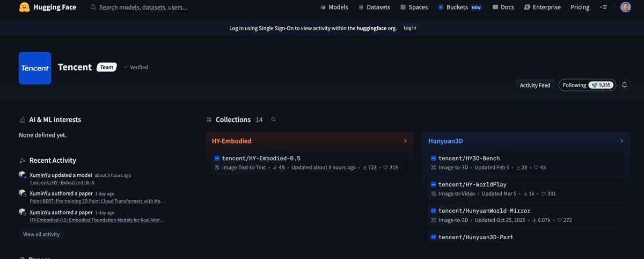Click the View all activity button
The width and height of the screenshot is (644, 259).
click(x=41, y=234)
